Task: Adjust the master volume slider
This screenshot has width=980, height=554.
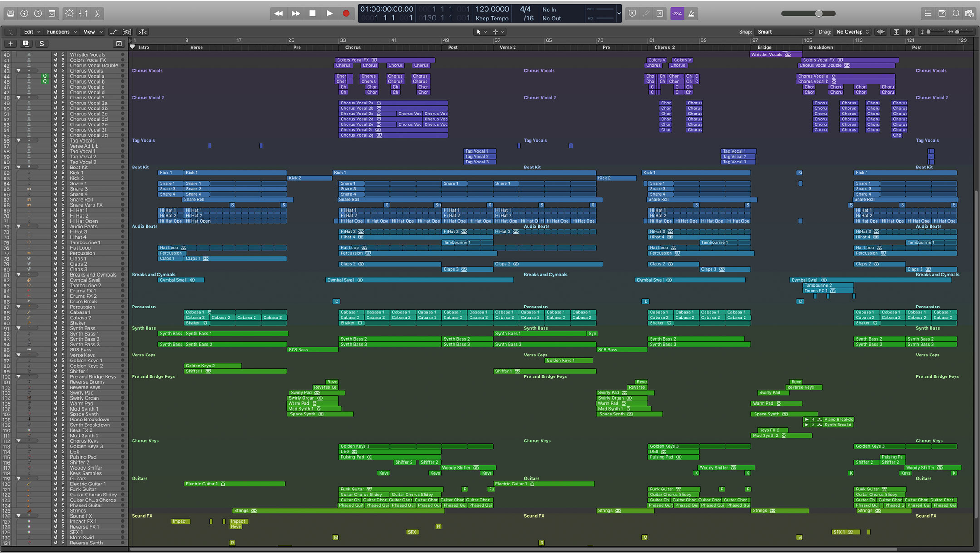Action: tap(808, 14)
